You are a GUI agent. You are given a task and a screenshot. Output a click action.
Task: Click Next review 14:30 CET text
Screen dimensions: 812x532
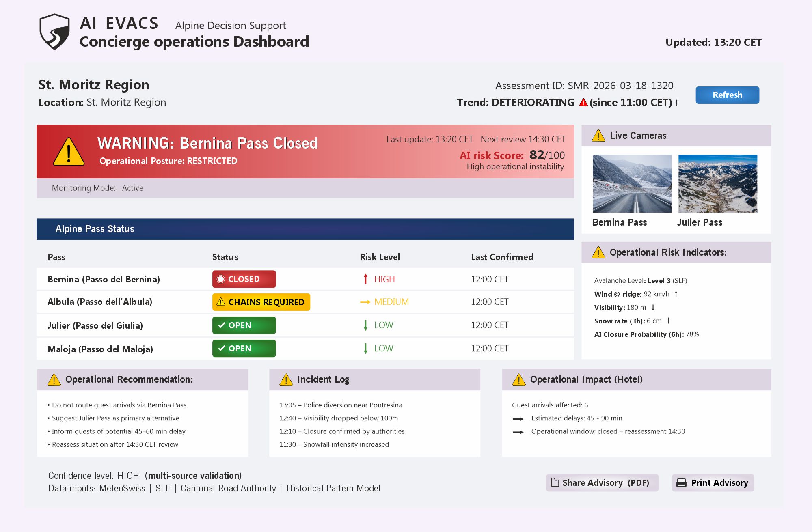(x=523, y=139)
